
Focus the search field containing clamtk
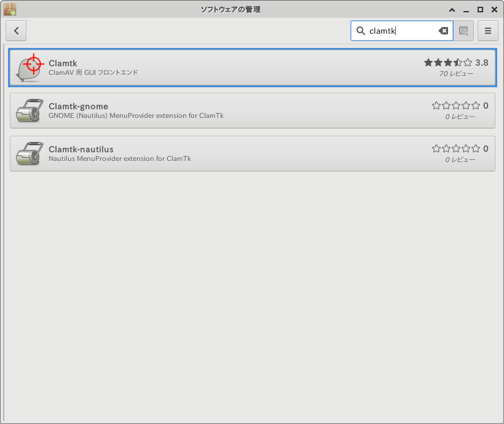coord(402,31)
